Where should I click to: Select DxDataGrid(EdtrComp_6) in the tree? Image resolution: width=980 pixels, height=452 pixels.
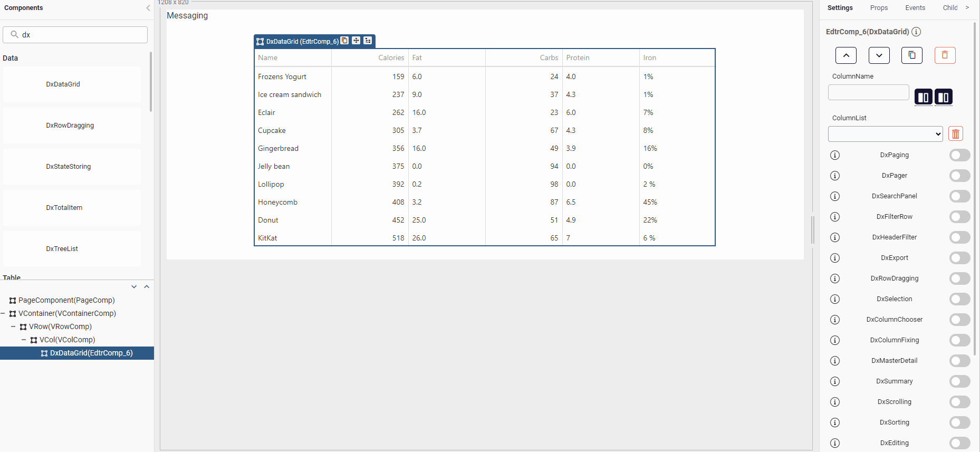click(77, 353)
